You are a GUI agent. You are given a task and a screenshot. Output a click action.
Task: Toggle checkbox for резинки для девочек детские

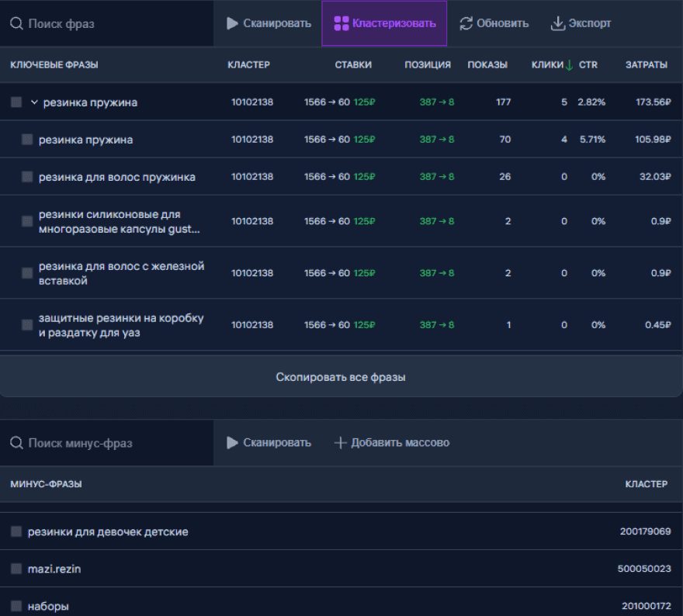pos(16,531)
